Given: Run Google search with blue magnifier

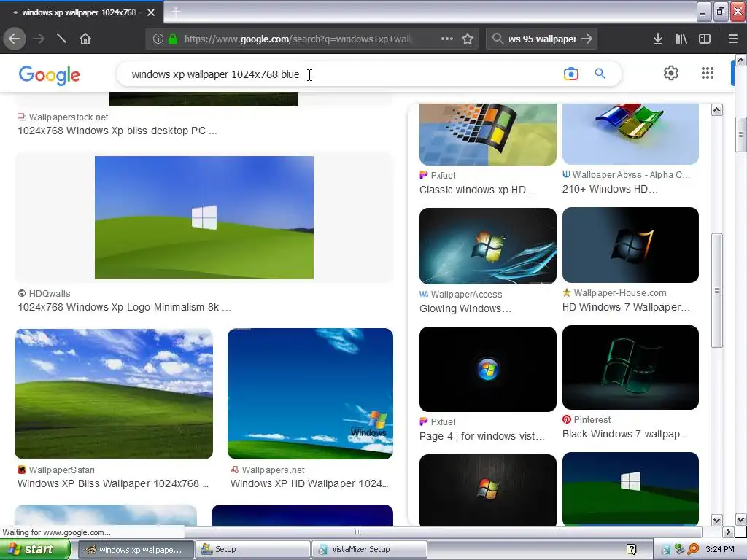Looking at the screenshot, I should click(x=600, y=74).
